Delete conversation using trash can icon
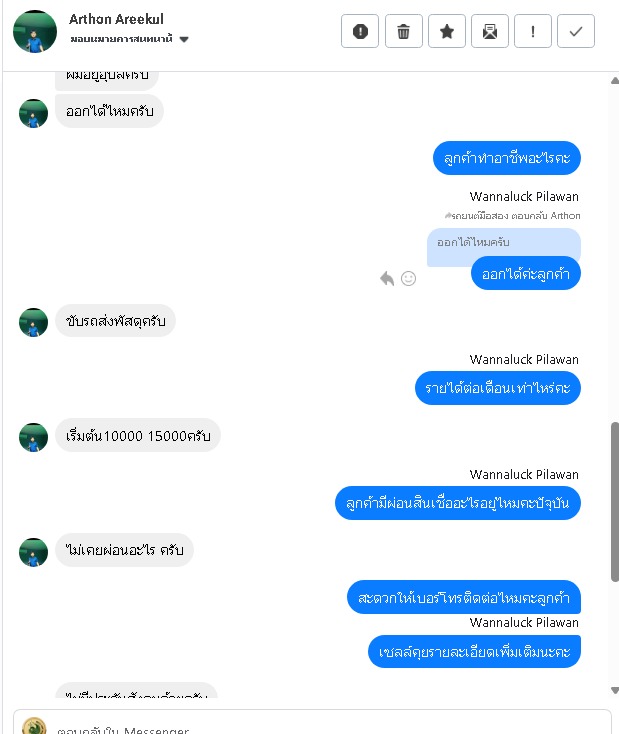The height and width of the screenshot is (734, 619). click(403, 31)
